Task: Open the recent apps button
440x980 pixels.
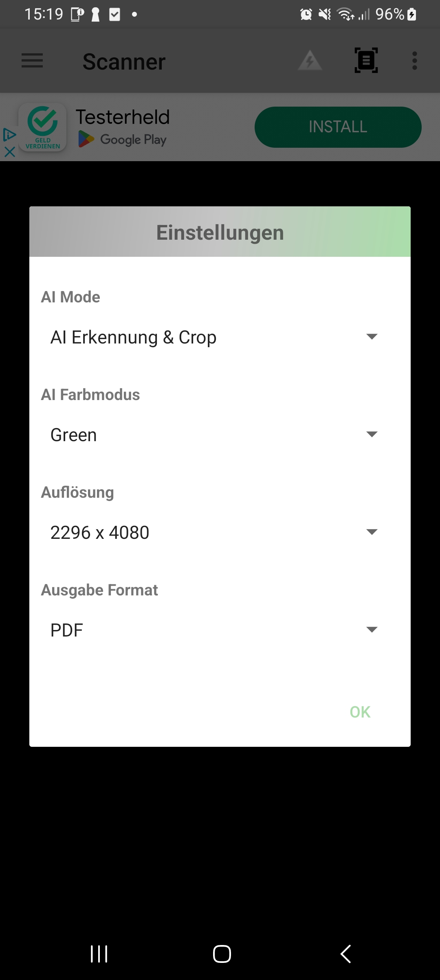Action: 99,954
